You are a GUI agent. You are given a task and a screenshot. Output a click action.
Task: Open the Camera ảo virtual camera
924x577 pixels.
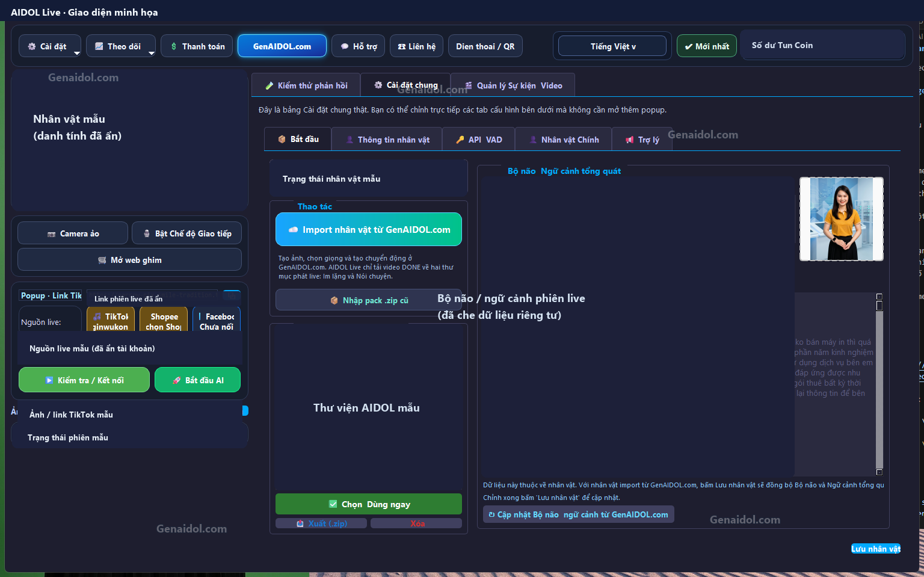[x=73, y=233]
